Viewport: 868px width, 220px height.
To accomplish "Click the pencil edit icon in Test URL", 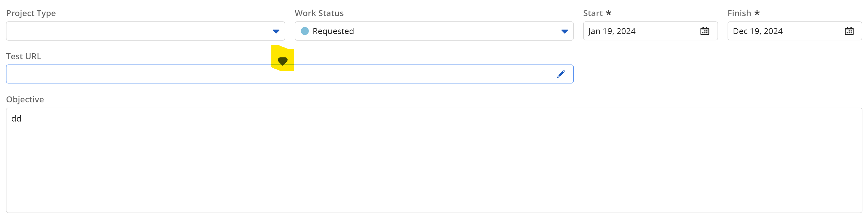I will coord(561,74).
